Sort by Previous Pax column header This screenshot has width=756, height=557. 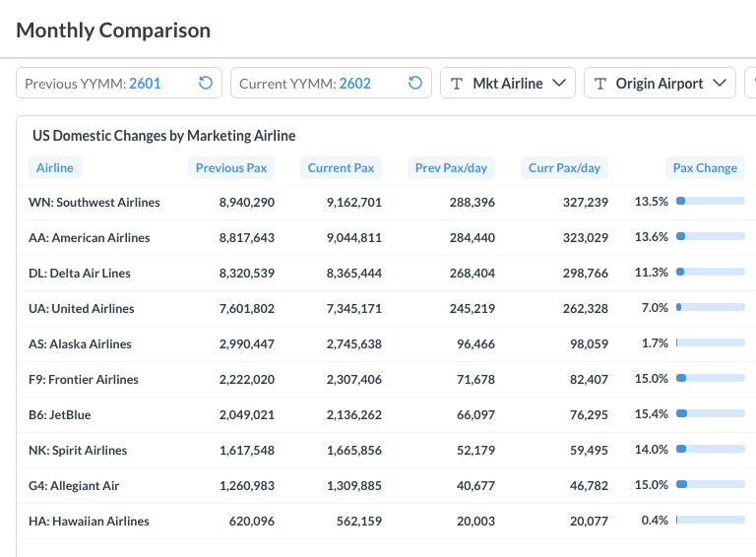coord(231,168)
